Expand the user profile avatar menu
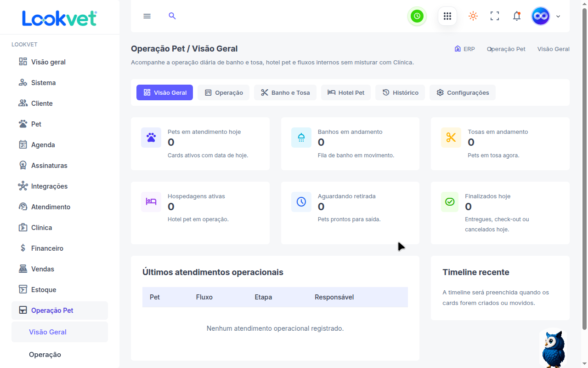 point(546,16)
